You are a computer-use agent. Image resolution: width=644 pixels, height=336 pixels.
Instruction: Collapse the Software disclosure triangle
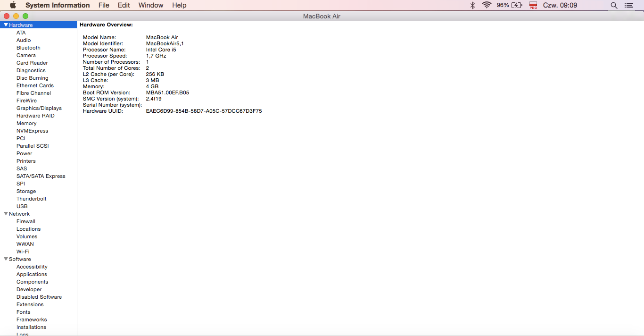pyautogui.click(x=6, y=259)
